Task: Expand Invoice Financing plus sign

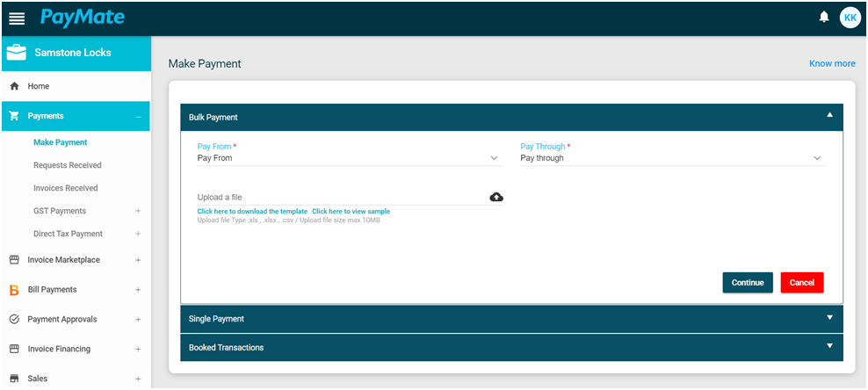Action: point(138,350)
